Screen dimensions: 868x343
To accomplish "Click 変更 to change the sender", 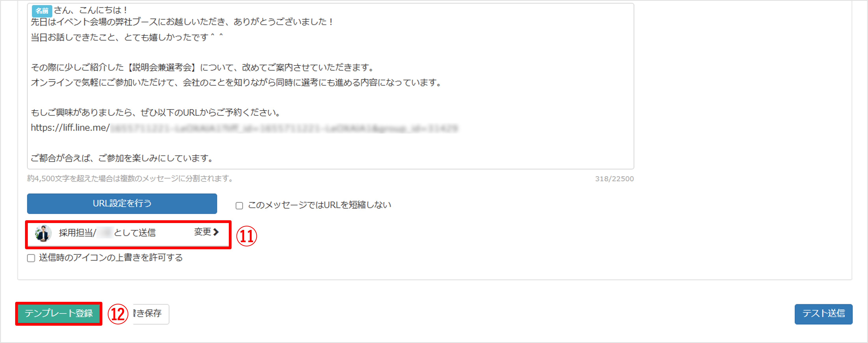I will click(x=202, y=232).
